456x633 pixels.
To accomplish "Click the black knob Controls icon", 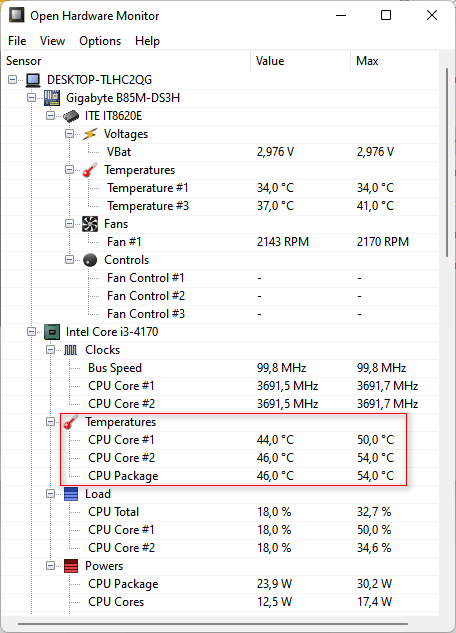I will click(x=90, y=260).
